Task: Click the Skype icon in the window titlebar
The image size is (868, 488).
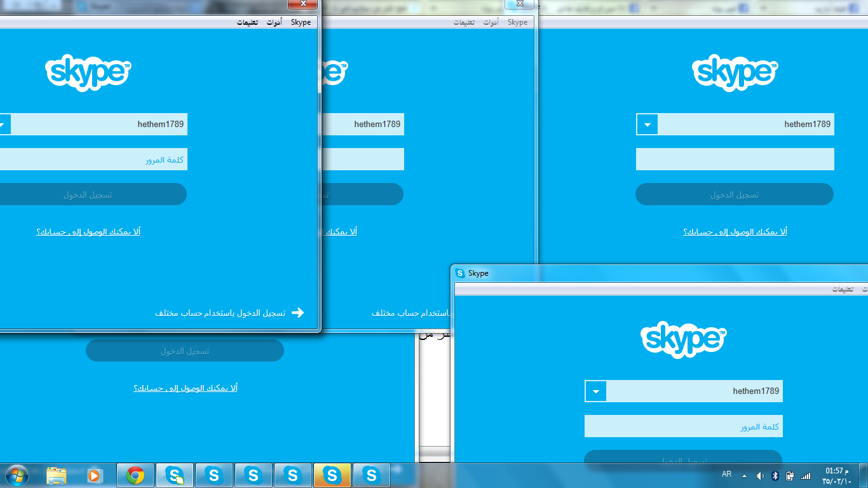Action: [x=460, y=273]
